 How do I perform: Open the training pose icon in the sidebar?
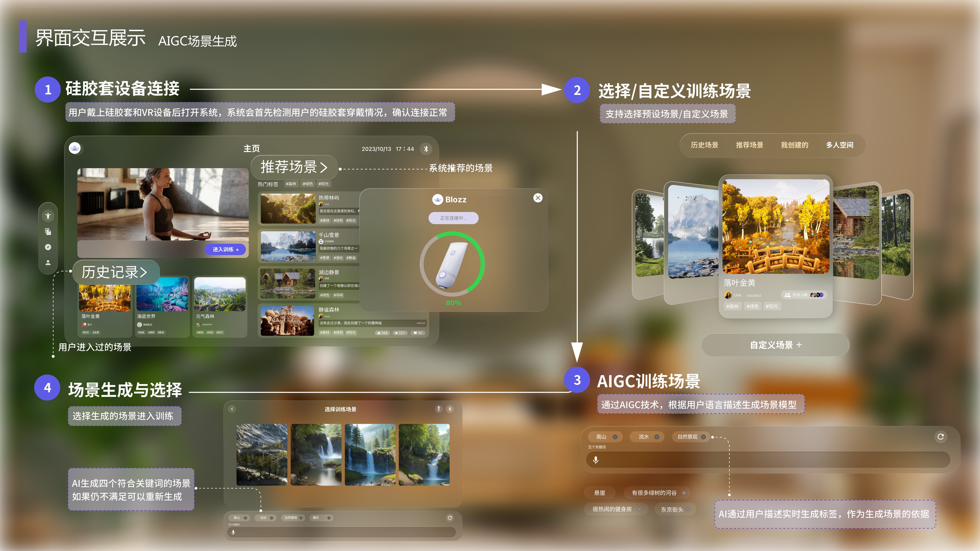(48, 216)
